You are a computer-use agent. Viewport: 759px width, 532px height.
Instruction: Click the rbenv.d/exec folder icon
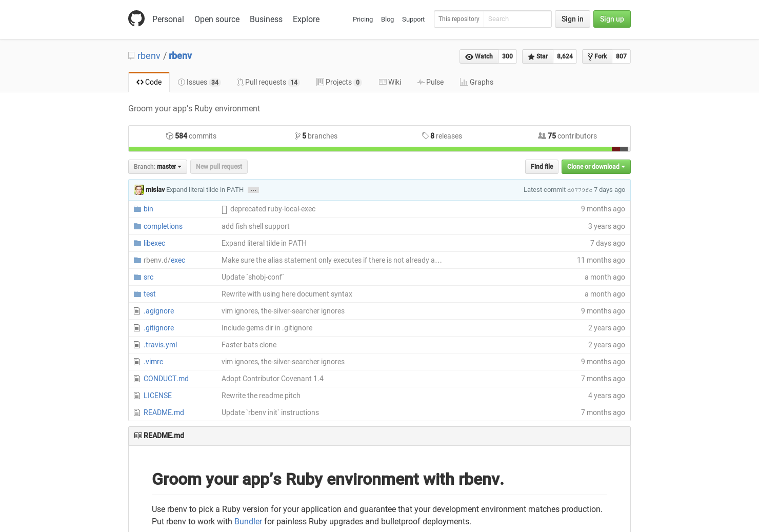(137, 260)
